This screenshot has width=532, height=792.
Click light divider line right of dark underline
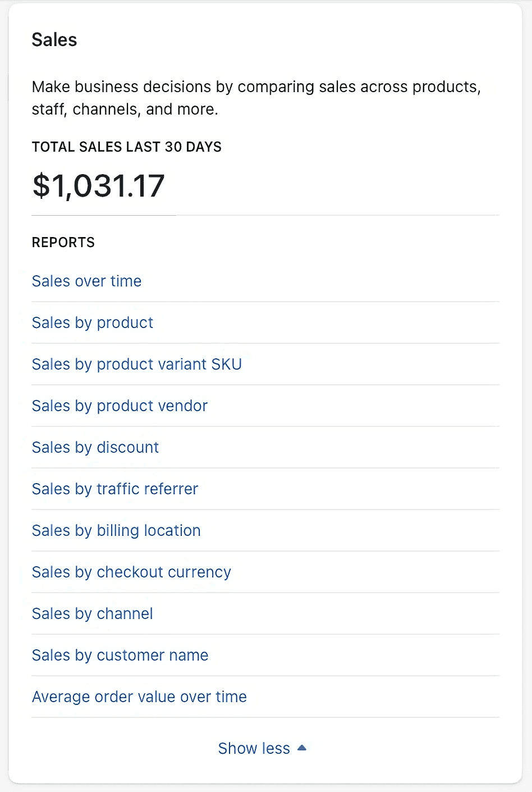point(337,215)
